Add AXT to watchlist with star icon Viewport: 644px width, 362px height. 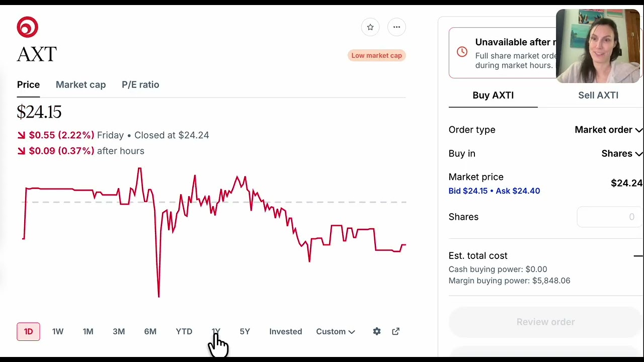pos(370,27)
